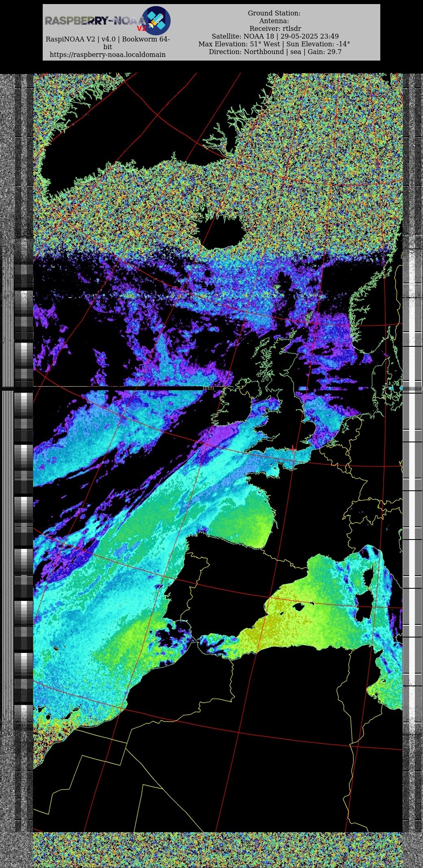This screenshot has width=423, height=868.
Task: Click the 'RaspiNOAA V2 | v4.0 | Bookworm 64-bit' text
Action: pos(108,43)
